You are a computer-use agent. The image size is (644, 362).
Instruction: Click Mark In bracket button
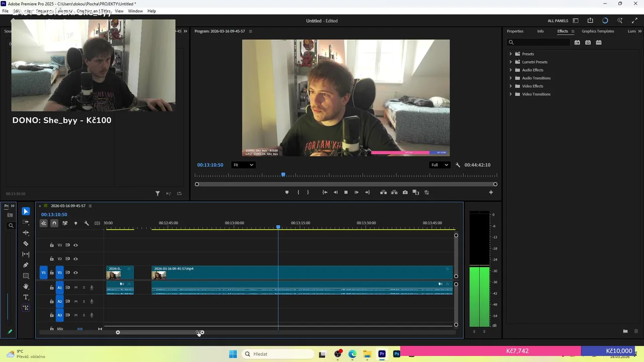(298, 192)
